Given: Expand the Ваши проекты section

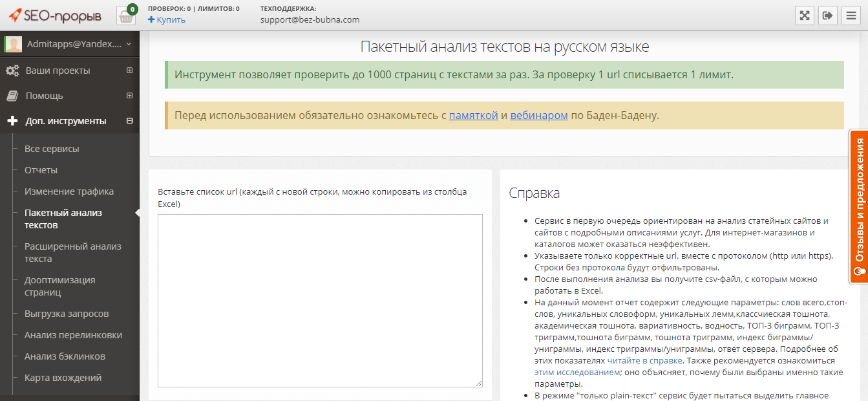Looking at the screenshot, I should 129,70.
